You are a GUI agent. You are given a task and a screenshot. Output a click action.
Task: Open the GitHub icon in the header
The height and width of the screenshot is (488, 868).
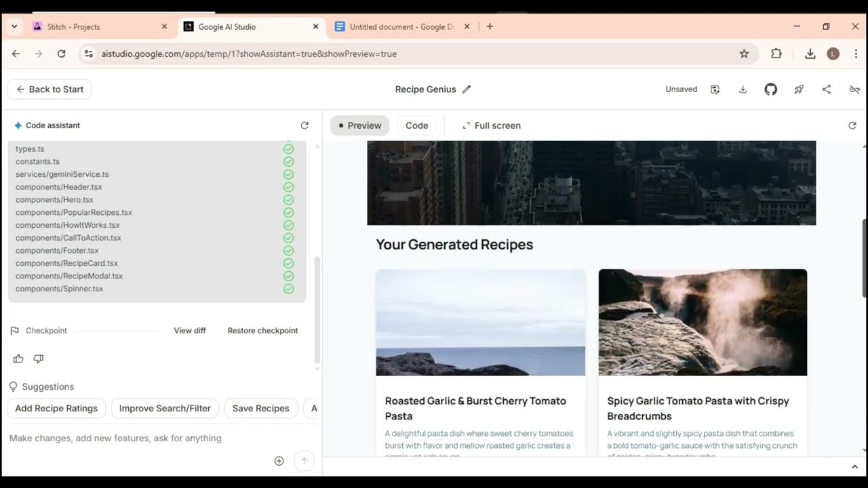tap(770, 89)
